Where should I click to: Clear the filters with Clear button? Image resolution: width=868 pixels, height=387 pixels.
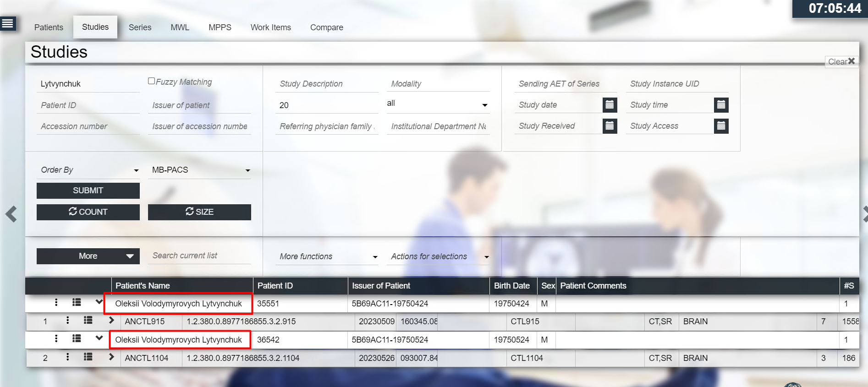pos(841,61)
